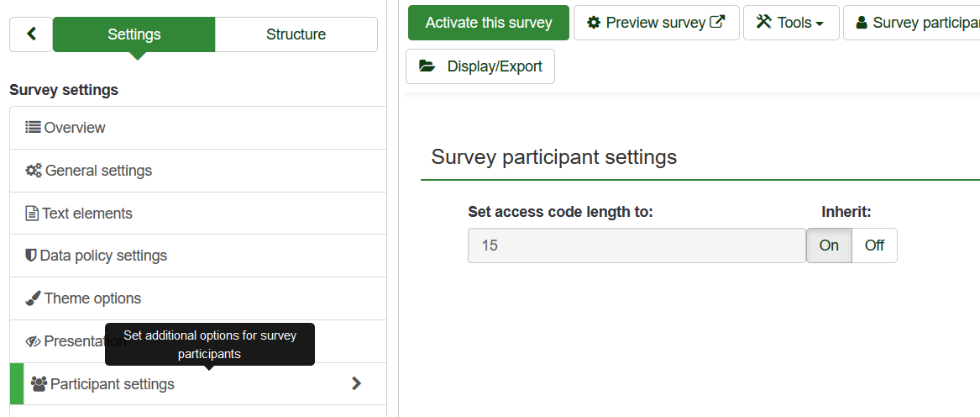
Task: Open Data policy settings menu item
Action: pos(104,256)
